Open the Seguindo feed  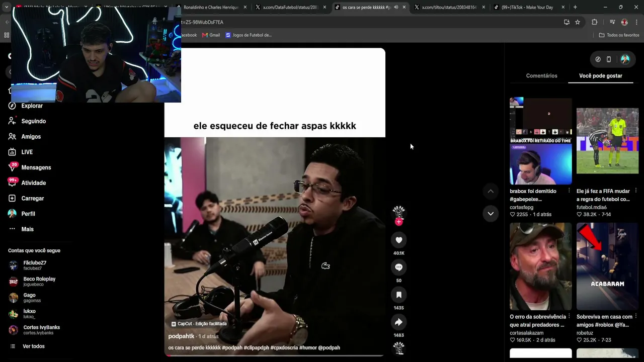pyautogui.click(x=27, y=121)
